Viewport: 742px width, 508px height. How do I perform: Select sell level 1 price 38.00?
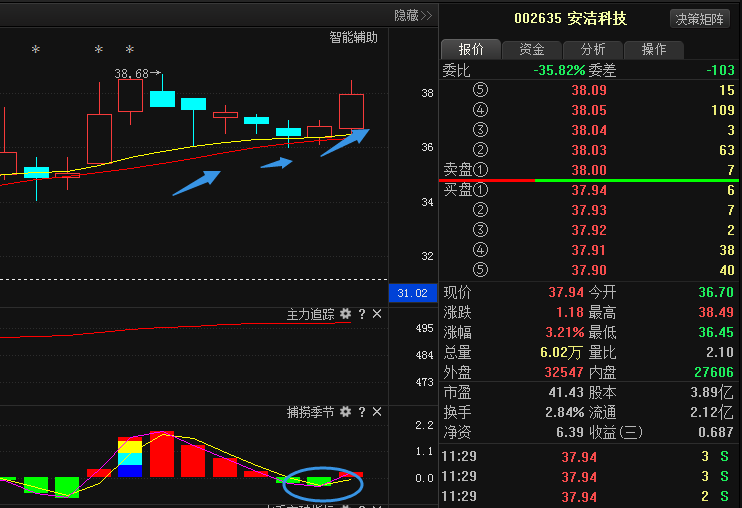pyautogui.click(x=589, y=170)
